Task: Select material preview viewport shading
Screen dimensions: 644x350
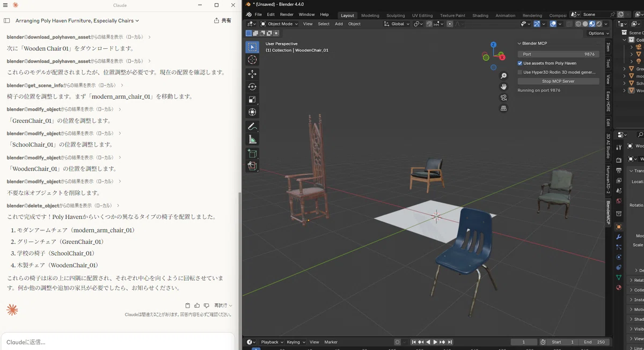Action: 592,24
